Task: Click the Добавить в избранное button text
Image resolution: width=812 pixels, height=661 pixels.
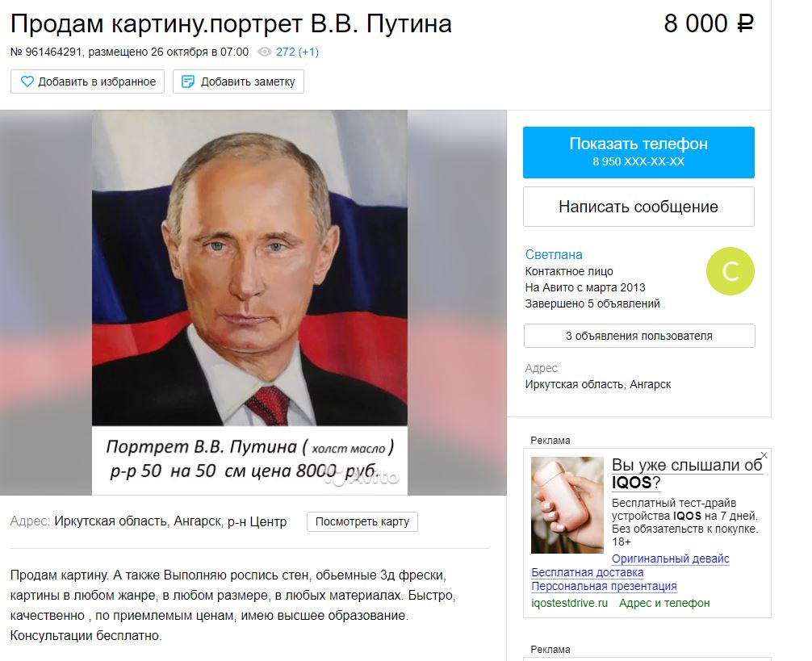Action: [97, 82]
